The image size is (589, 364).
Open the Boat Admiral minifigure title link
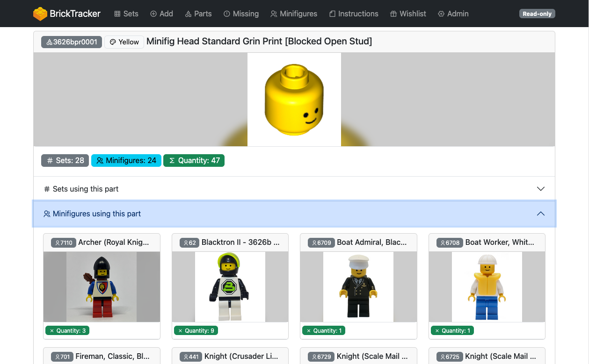point(371,243)
